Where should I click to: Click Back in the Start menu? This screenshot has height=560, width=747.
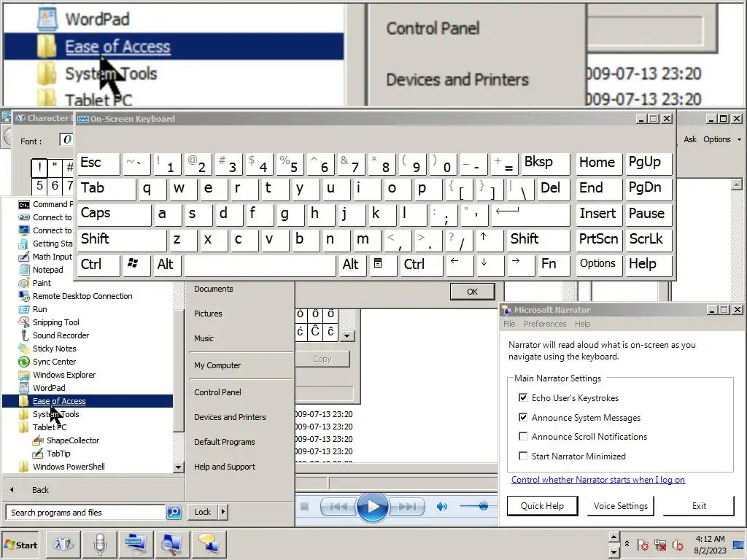click(40, 490)
